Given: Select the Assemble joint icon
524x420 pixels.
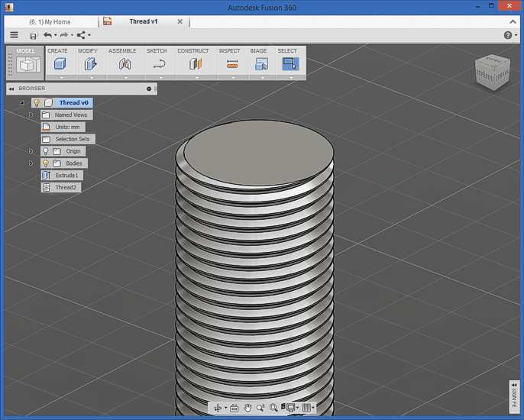Looking at the screenshot, I should click(124, 65).
